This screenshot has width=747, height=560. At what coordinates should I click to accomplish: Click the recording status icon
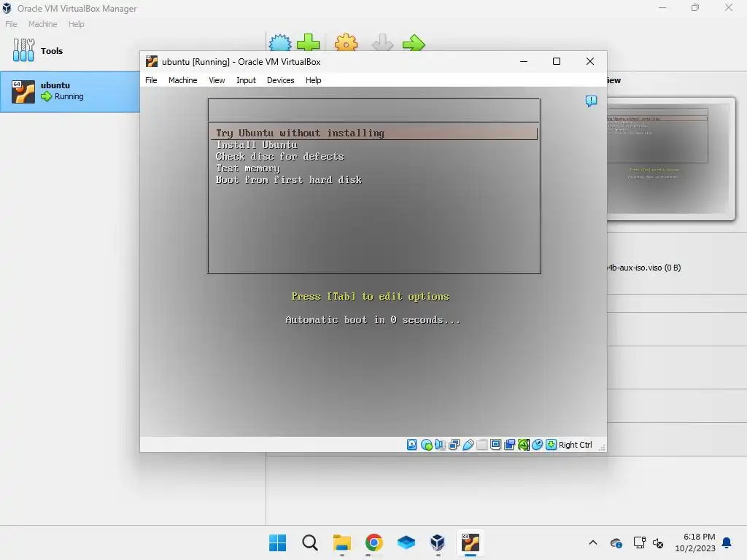click(509, 445)
